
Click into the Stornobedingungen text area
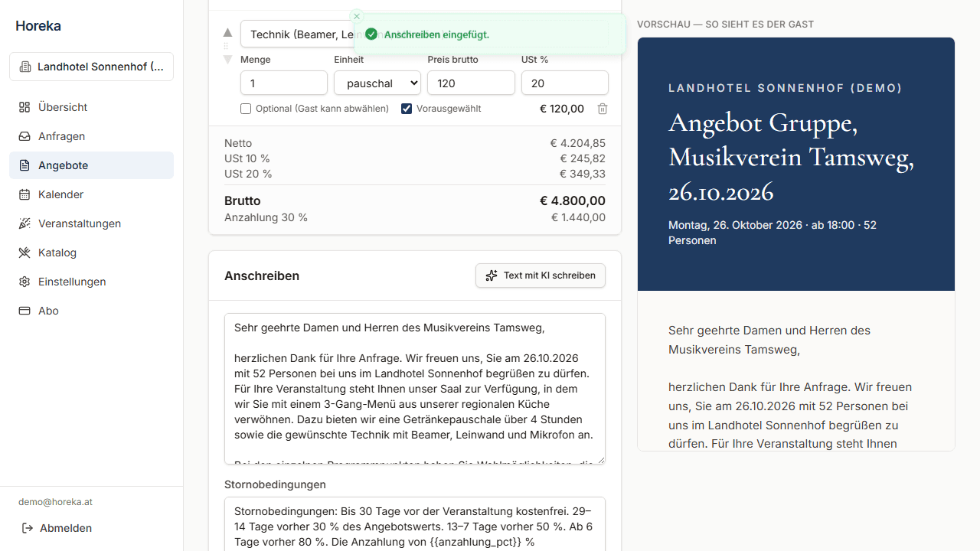[x=415, y=524]
